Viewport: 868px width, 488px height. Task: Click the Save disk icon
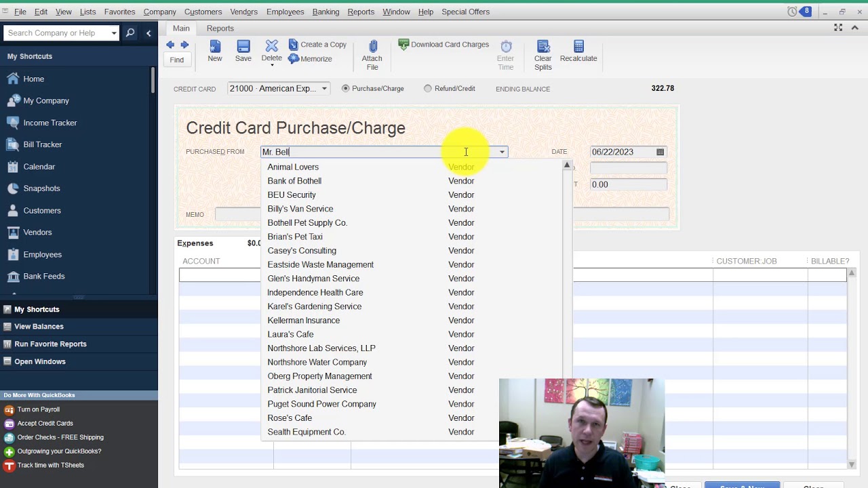[x=243, y=46]
